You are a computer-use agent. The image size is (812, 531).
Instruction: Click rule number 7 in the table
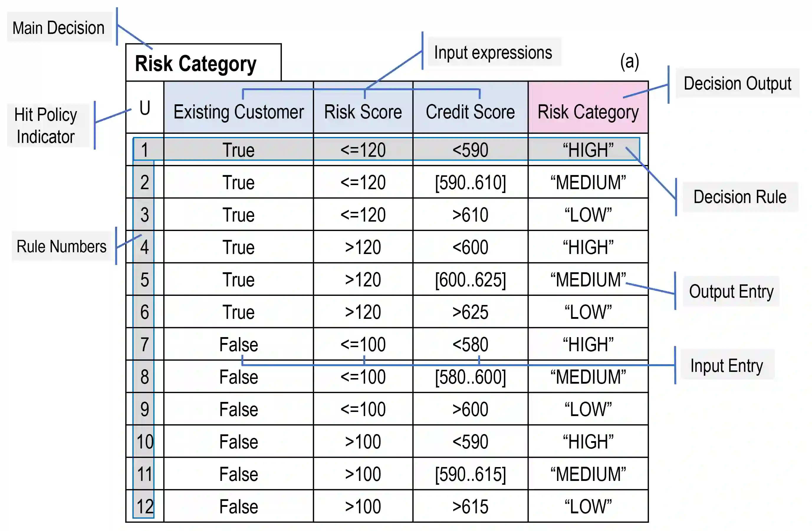145,344
